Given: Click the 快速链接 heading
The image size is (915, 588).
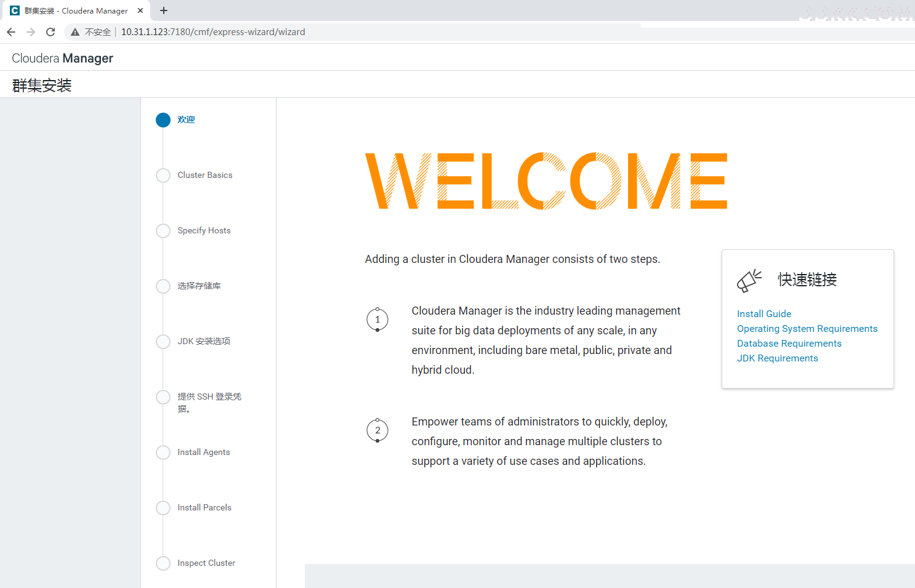Looking at the screenshot, I should click(807, 280).
